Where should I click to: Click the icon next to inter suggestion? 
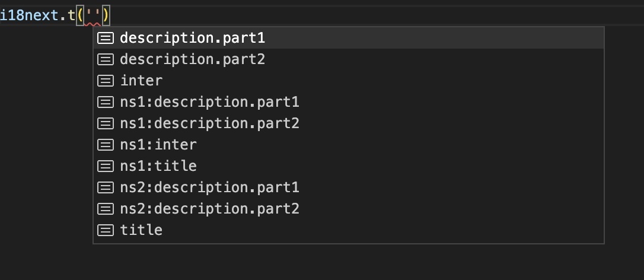106,81
